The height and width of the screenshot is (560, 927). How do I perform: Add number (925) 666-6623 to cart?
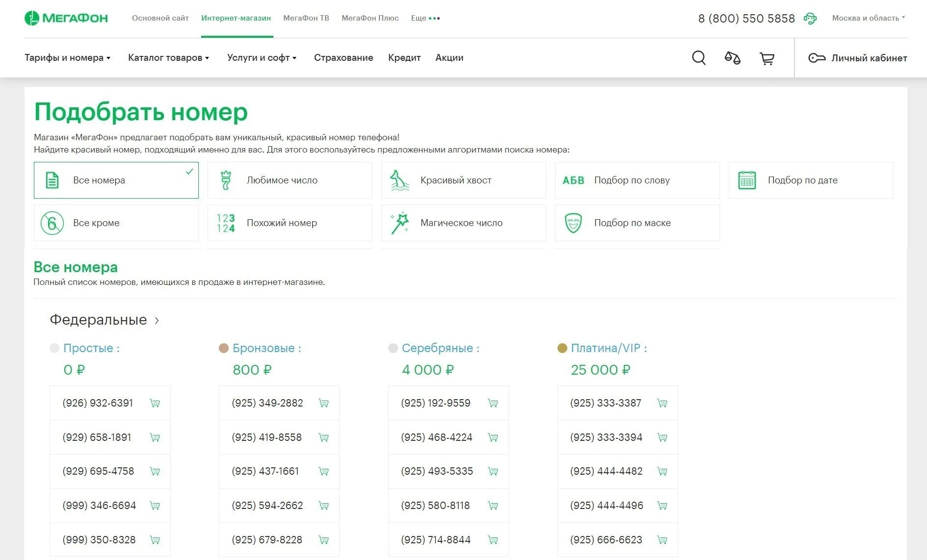coord(662,540)
